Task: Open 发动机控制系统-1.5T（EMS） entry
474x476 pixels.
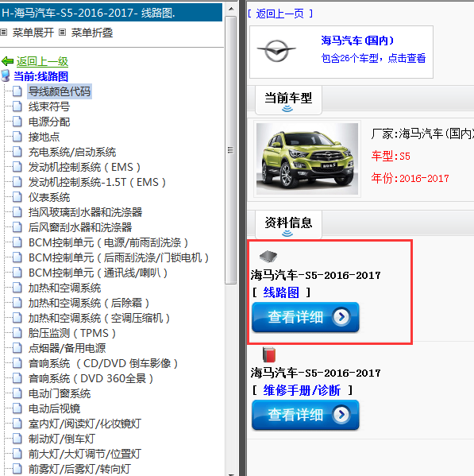Action: pos(97,182)
